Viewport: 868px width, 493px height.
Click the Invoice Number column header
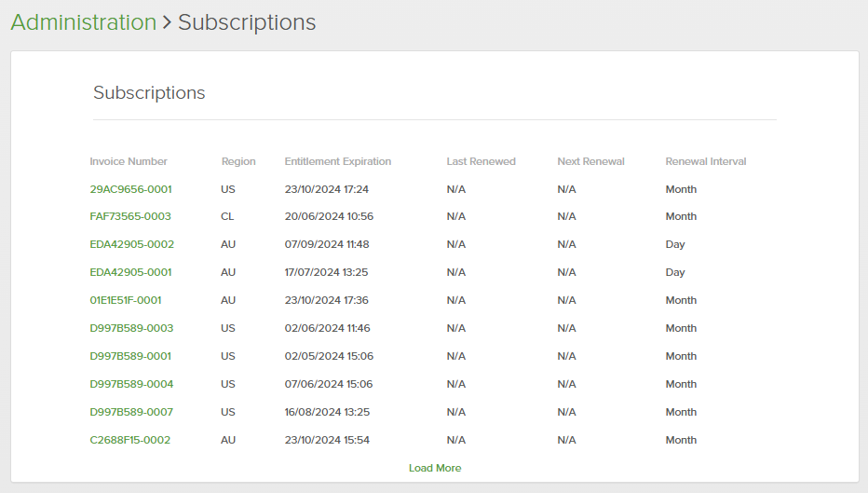click(x=129, y=161)
